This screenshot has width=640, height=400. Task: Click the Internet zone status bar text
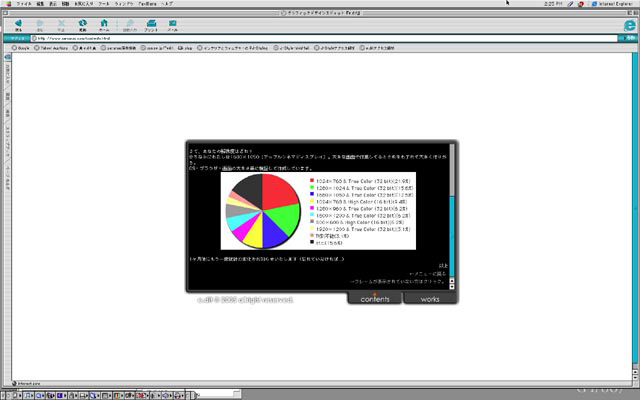[29, 383]
